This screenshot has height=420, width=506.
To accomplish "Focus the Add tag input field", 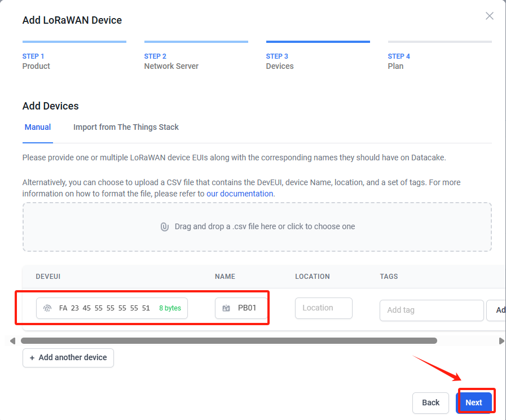I will point(432,310).
